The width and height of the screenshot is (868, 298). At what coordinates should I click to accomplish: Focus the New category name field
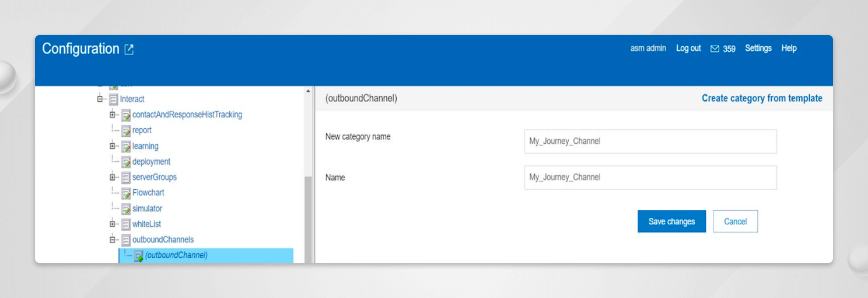point(650,141)
